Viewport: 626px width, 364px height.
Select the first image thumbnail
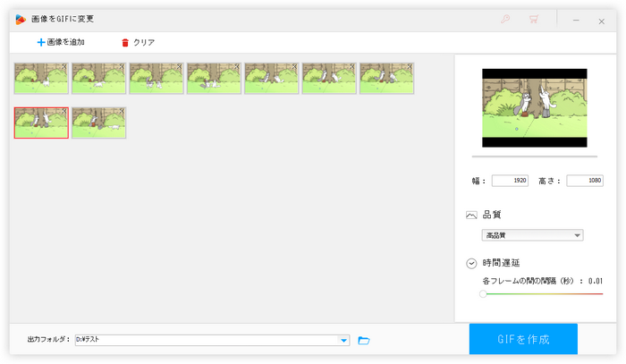pos(41,78)
